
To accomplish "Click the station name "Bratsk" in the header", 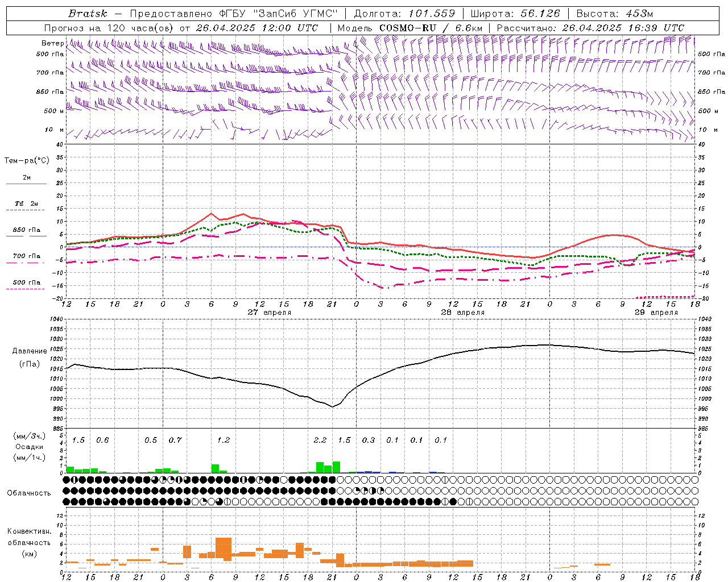I will tap(88, 14).
